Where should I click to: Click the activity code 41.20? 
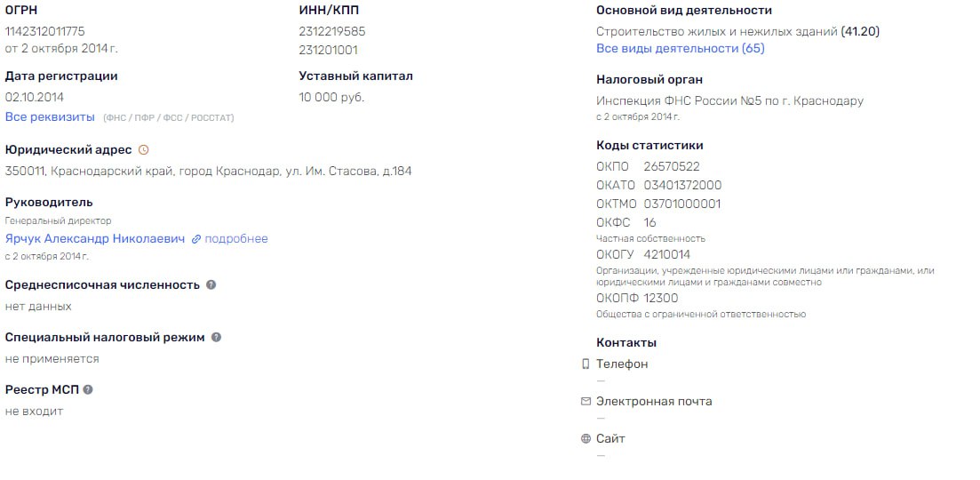[860, 31]
